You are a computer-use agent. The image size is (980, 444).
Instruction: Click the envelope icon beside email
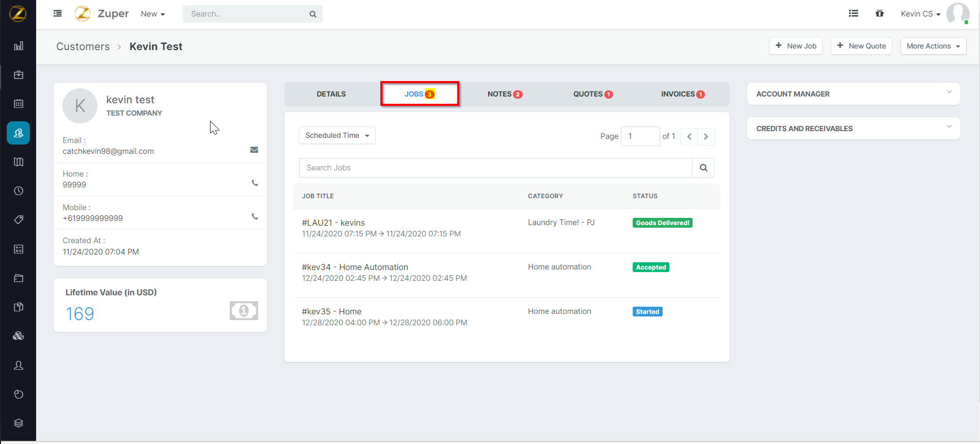click(254, 150)
